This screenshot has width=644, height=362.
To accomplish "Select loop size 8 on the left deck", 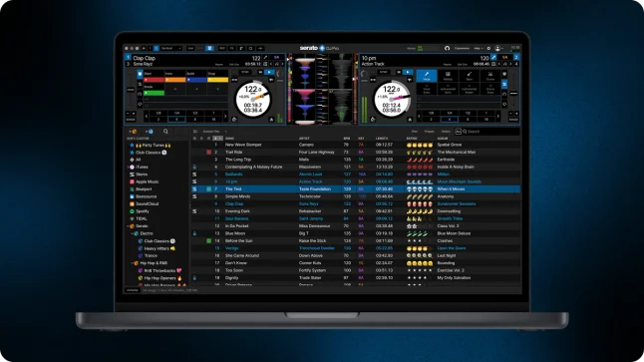I will point(195,120).
